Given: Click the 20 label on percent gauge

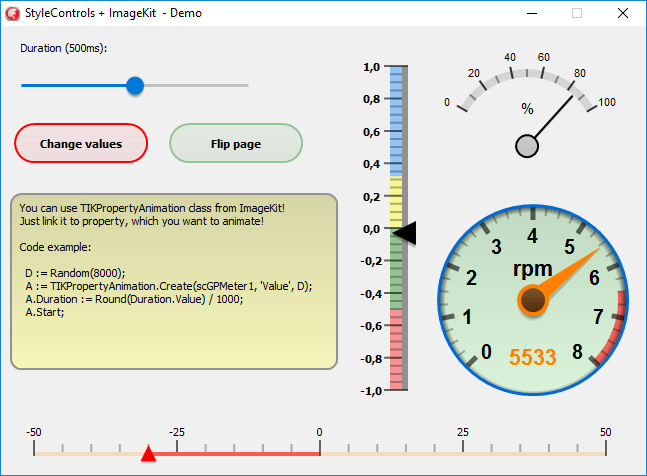Looking at the screenshot, I should [474, 73].
